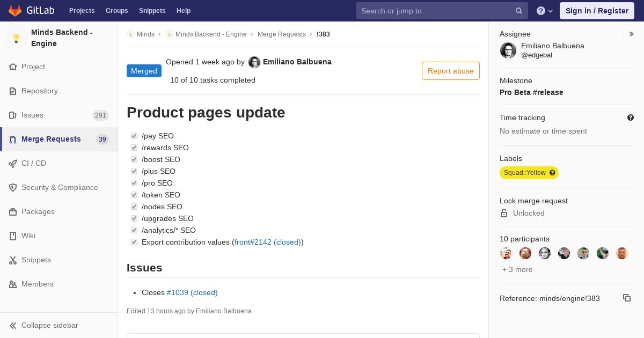Click the search magnifier icon
Viewport: 644px width, 338px height.
point(519,11)
